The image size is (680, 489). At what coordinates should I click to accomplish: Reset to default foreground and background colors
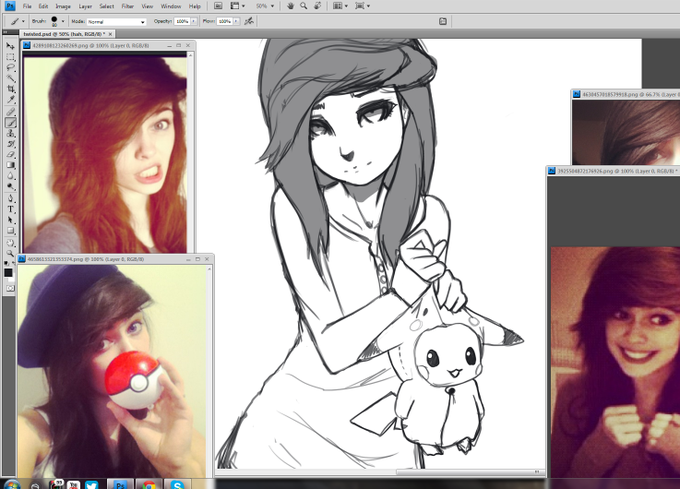point(6,264)
